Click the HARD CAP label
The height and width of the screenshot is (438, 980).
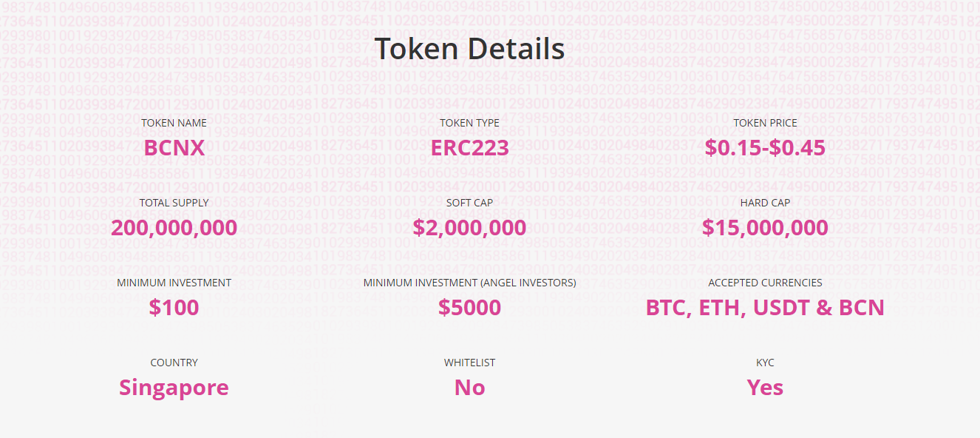point(765,203)
